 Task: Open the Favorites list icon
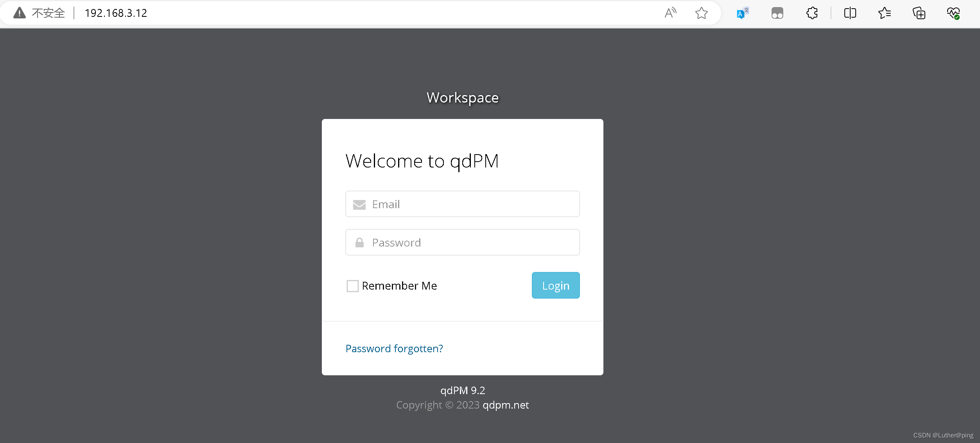(884, 13)
